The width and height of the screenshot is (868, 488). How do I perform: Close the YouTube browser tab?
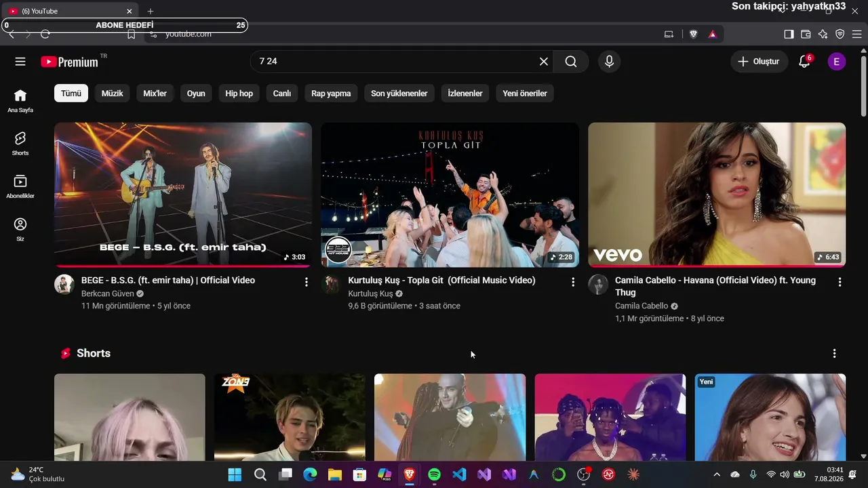(130, 11)
